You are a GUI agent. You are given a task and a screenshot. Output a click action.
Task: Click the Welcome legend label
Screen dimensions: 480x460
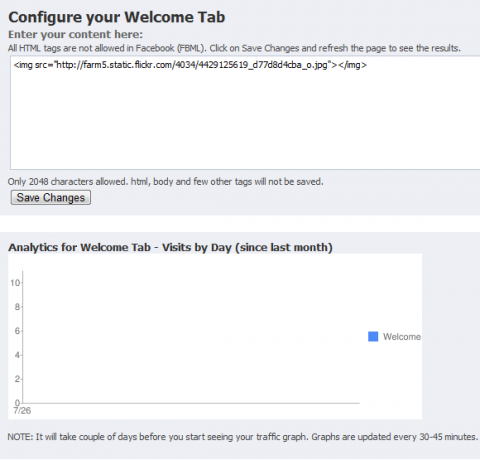click(402, 337)
